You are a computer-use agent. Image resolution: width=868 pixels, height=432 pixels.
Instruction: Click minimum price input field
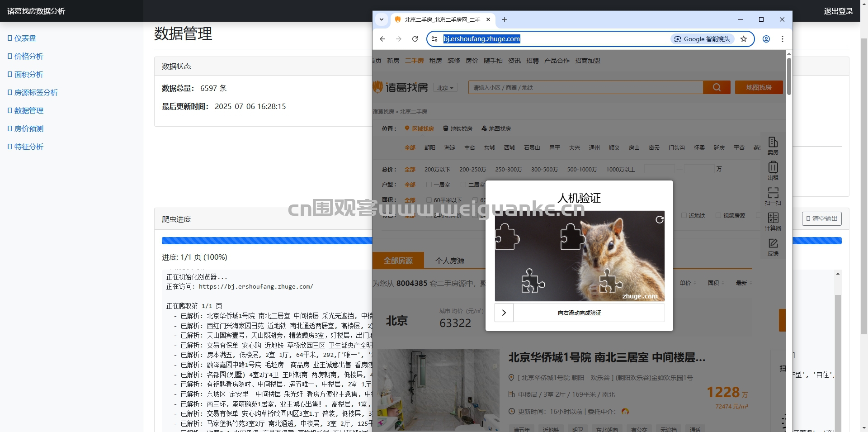tap(659, 169)
